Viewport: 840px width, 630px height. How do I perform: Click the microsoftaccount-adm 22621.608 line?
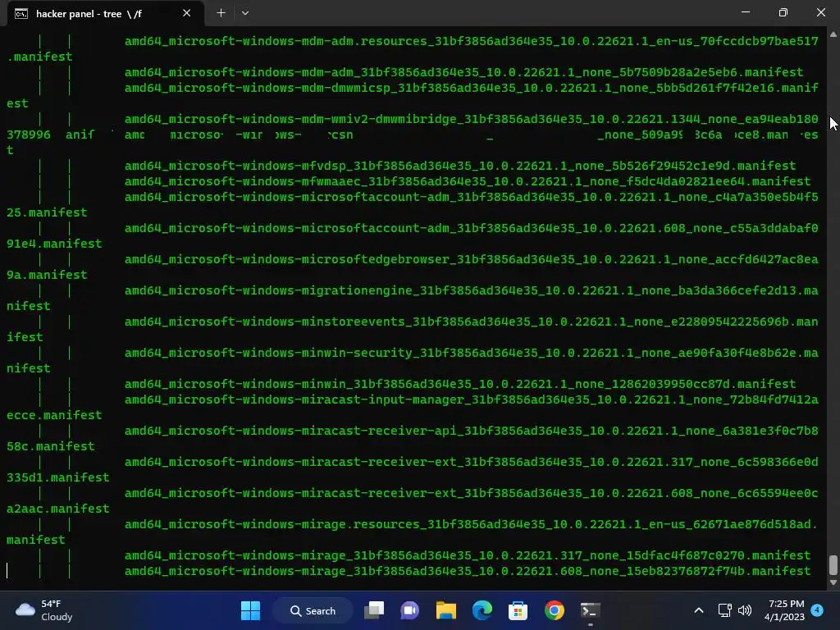click(x=472, y=228)
